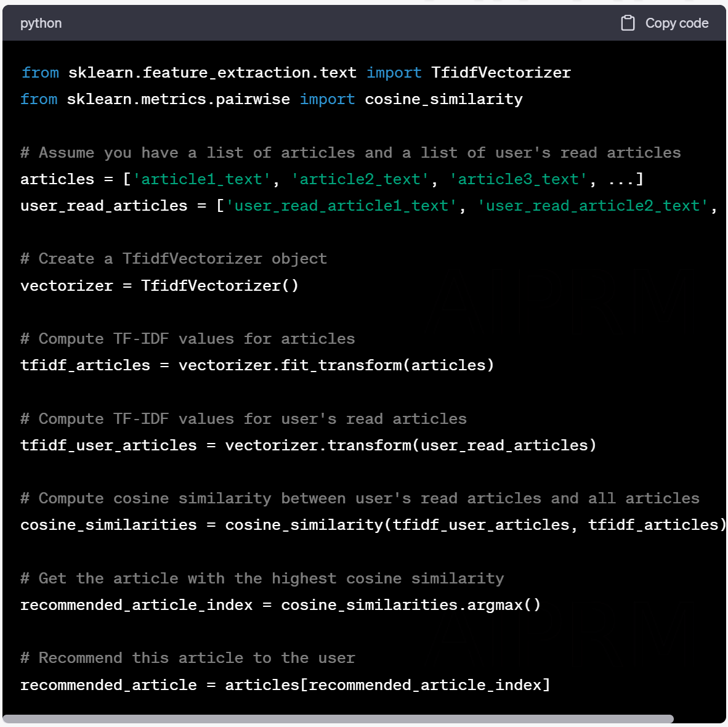Click articles[recommended_article_index] on the last line
This screenshot has height=727, width=728.
tap(387, 685)
